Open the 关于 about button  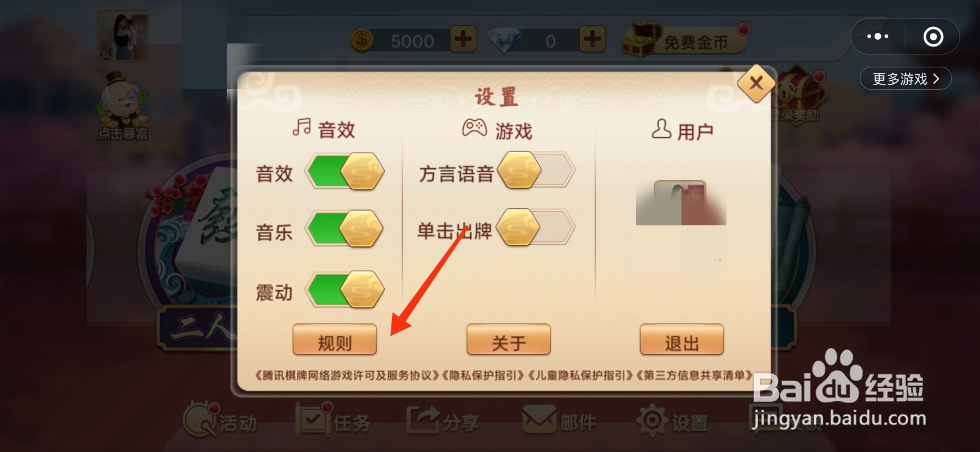(508, 340)
